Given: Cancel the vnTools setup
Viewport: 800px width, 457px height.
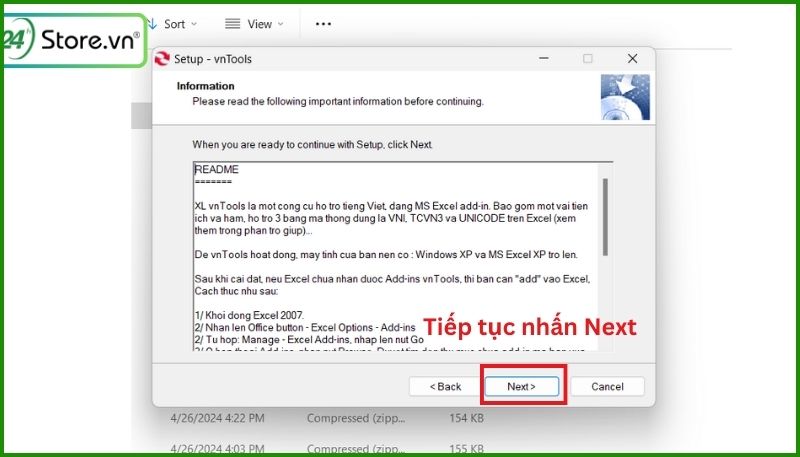Looking at the screenshot, I should 607,387.
